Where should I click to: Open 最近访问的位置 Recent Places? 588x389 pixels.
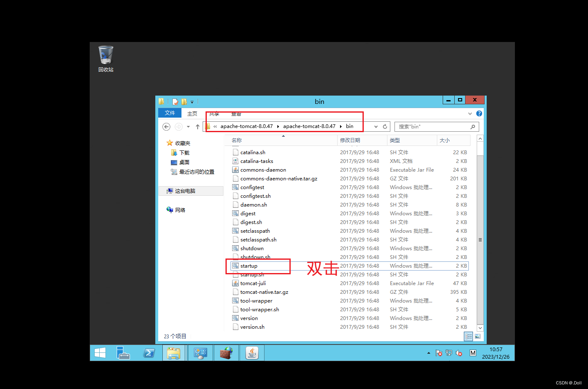coord(193,172)
